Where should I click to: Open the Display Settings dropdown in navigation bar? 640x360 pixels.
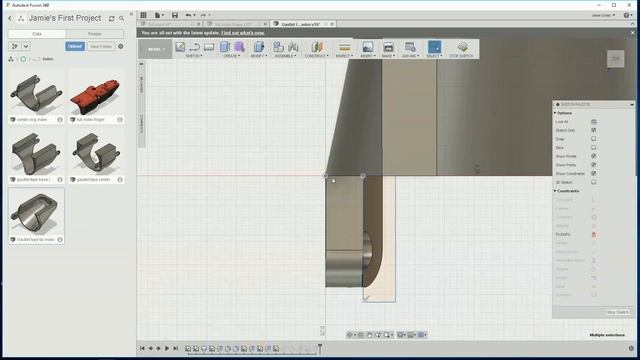(x=402, y=335)
